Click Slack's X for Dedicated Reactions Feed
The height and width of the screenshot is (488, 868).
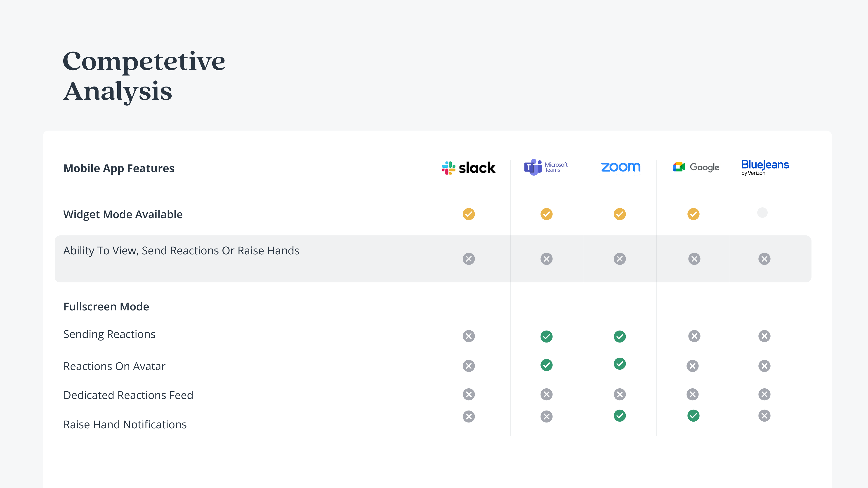point(469,394)
